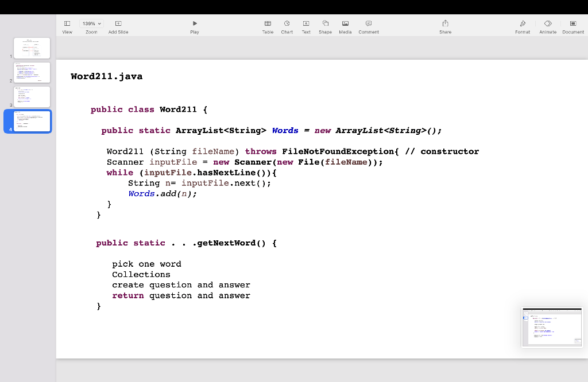
Task: Select slide 3 in the navigator
Action: (32, 97)
